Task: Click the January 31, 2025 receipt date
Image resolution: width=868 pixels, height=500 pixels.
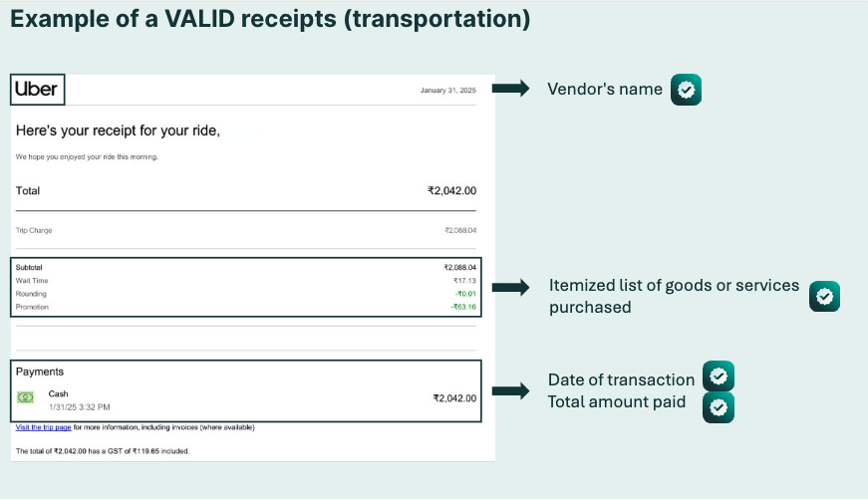Action: click(447, 91)
